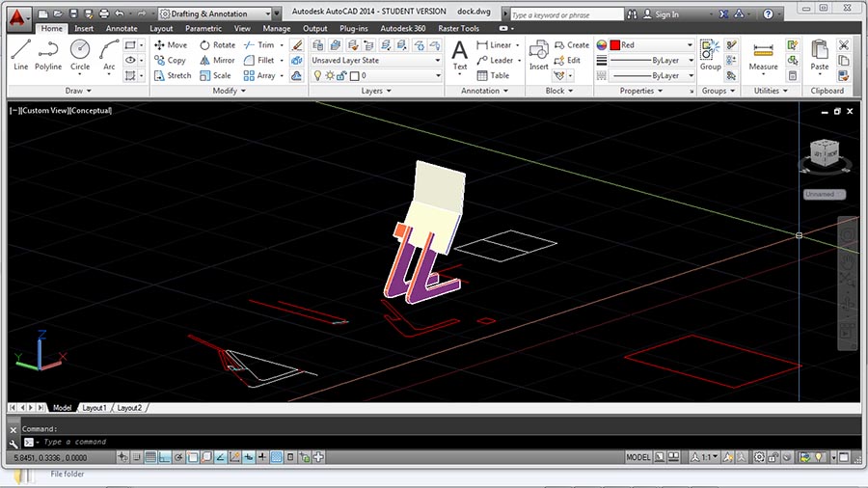Toggle Grid Display in the status bar
The image size is (868, 488).
[150, 457]
